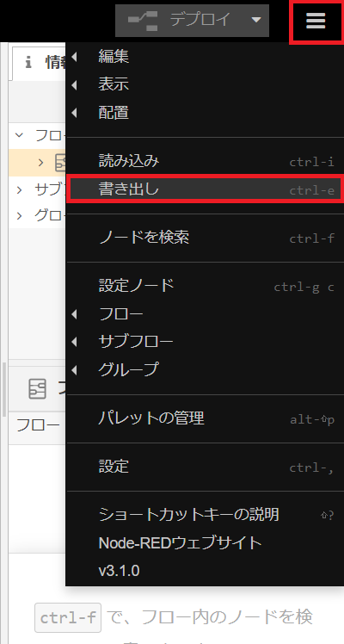Open the 編集 submenu

[205, 57]
